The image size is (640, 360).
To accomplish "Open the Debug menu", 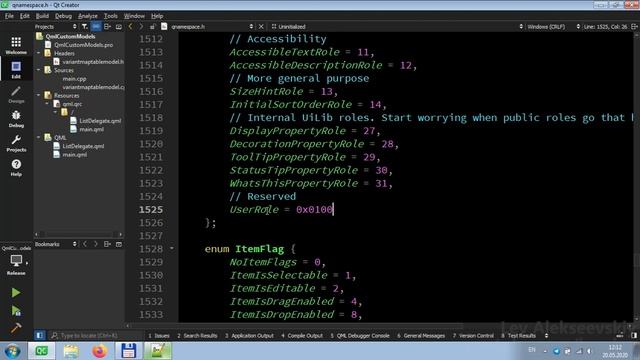I will tap(63, 16).
